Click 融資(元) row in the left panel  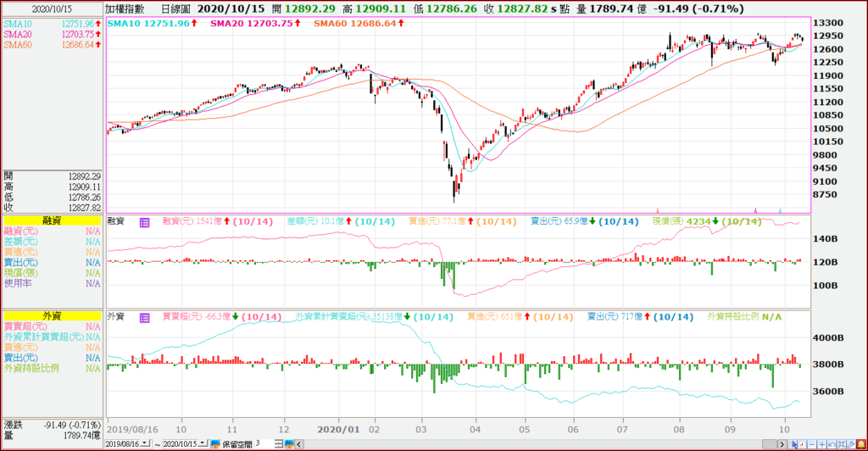[x=52, y=231]
